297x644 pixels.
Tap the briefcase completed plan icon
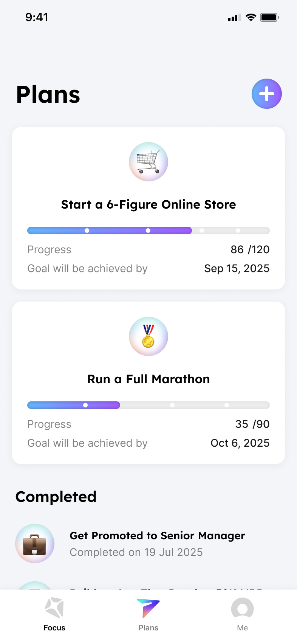pos(35,543)
